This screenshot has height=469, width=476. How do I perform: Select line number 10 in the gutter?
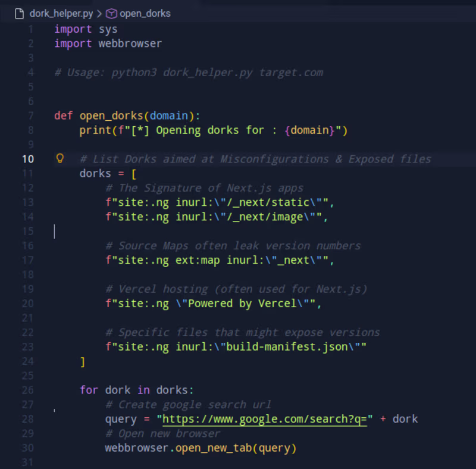coord(27,159)
